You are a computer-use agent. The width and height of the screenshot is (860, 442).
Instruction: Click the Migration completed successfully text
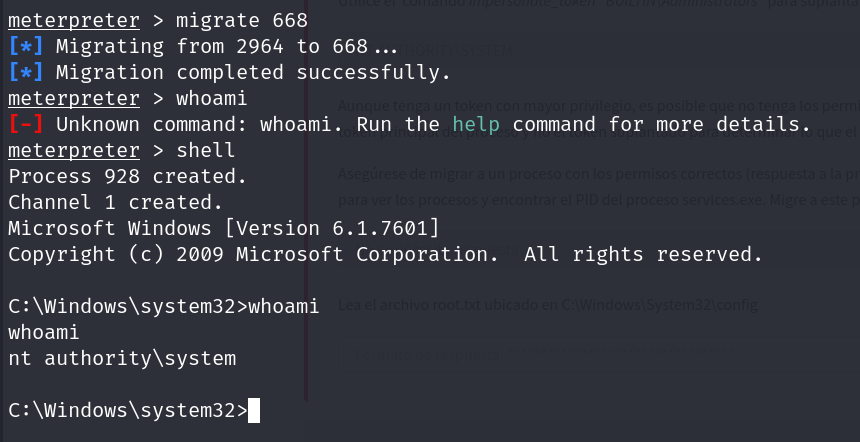coord(253,72)
